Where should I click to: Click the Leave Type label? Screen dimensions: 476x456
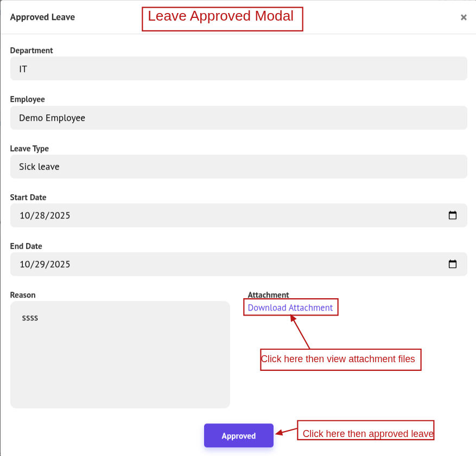(x=29, y=148)
